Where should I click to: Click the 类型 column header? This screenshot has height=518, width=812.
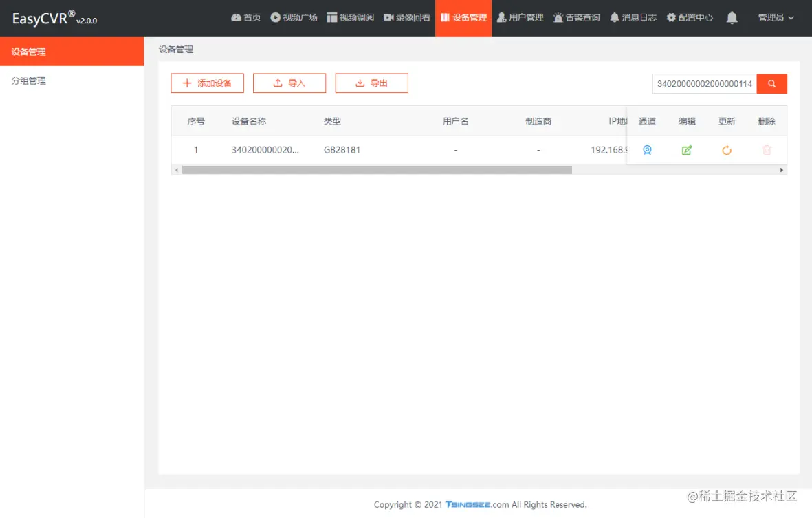point(332,121)
